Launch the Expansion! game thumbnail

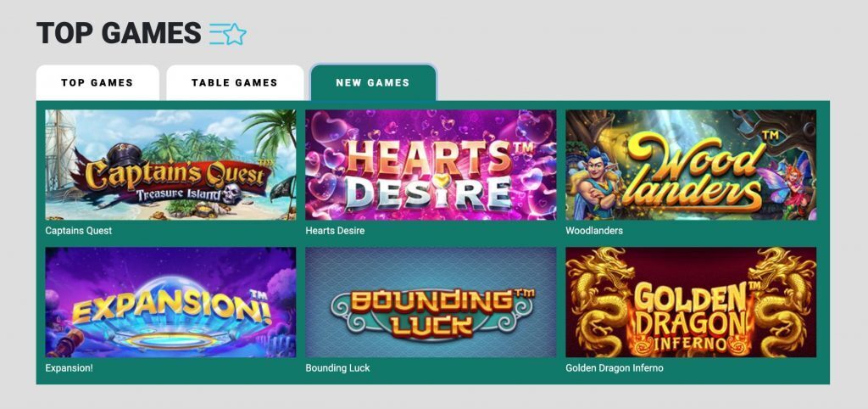[x=170, y=302]
